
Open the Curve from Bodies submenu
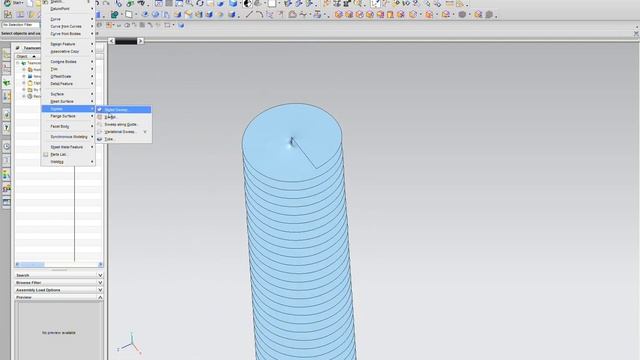tap(68, 34)
